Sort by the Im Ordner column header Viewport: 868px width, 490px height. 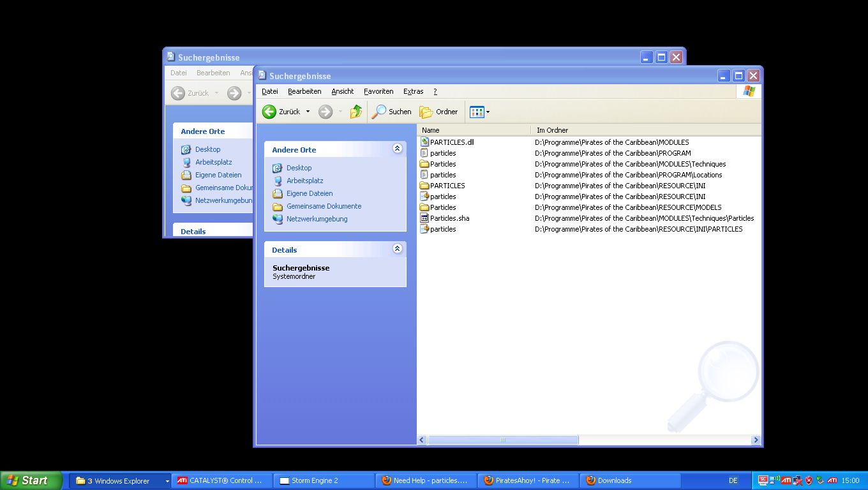coord(646,130)
